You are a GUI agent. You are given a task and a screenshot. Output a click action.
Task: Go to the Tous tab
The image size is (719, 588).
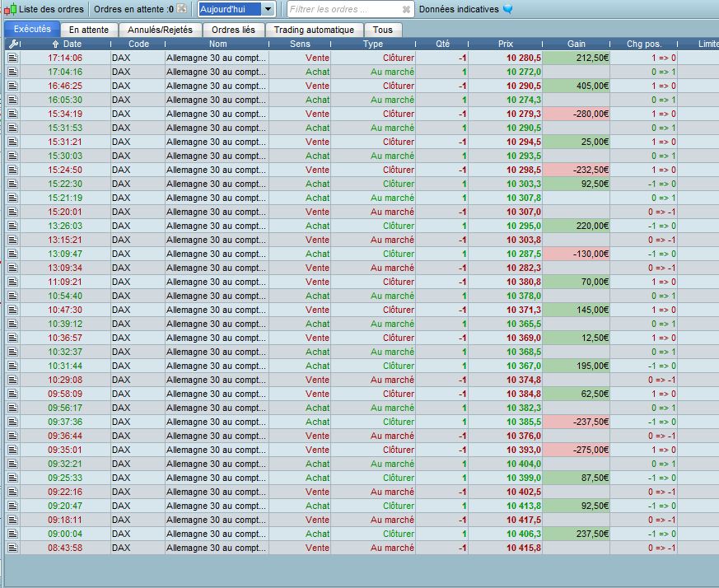(x=382, y=30)
